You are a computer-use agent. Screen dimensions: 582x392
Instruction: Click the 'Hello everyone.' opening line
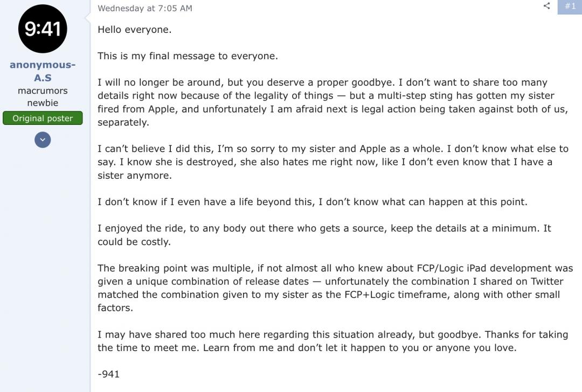pyautogui.click(x=134, y=30)
